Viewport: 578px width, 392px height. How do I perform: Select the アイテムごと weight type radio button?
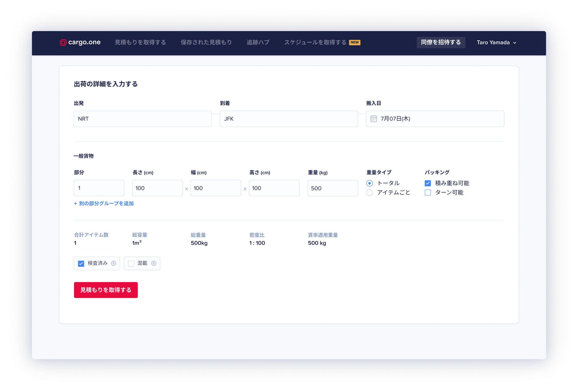tap(369, 192)
